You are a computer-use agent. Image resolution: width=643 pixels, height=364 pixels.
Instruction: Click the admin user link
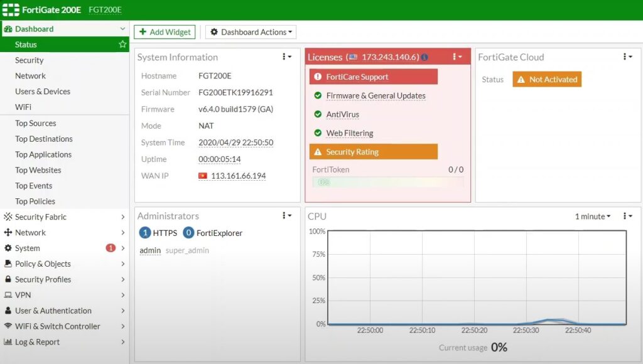(150, 250)
